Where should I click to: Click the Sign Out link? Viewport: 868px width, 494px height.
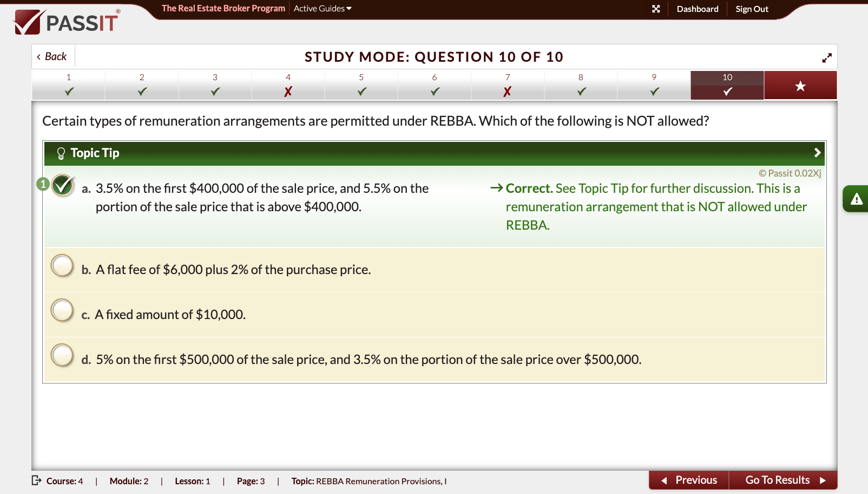coord(752,9)
